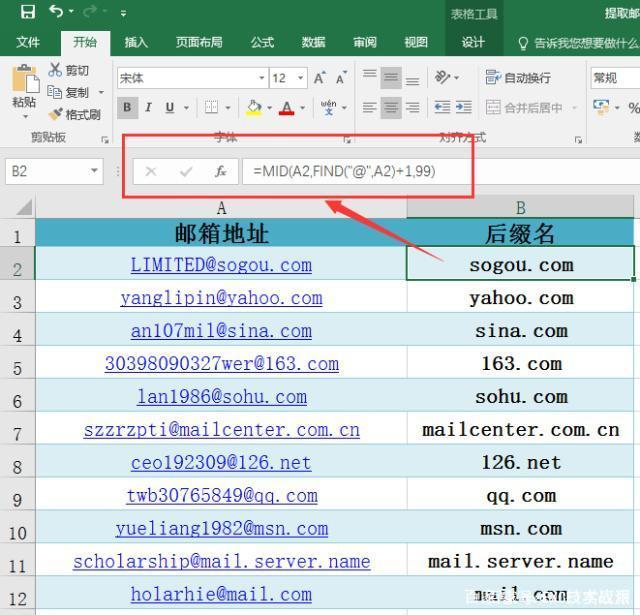640x615 pixels.
Task: Switch to the 插入 ribbon tab
Action: (x=136, y=42)
